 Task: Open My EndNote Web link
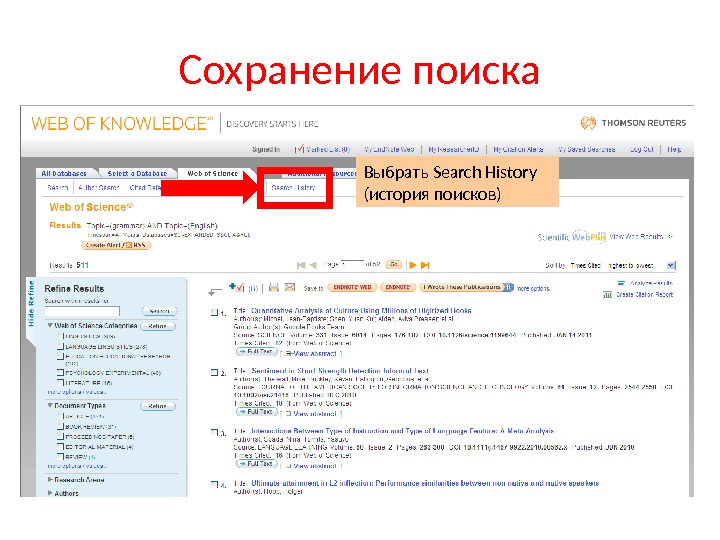(389, 149)
